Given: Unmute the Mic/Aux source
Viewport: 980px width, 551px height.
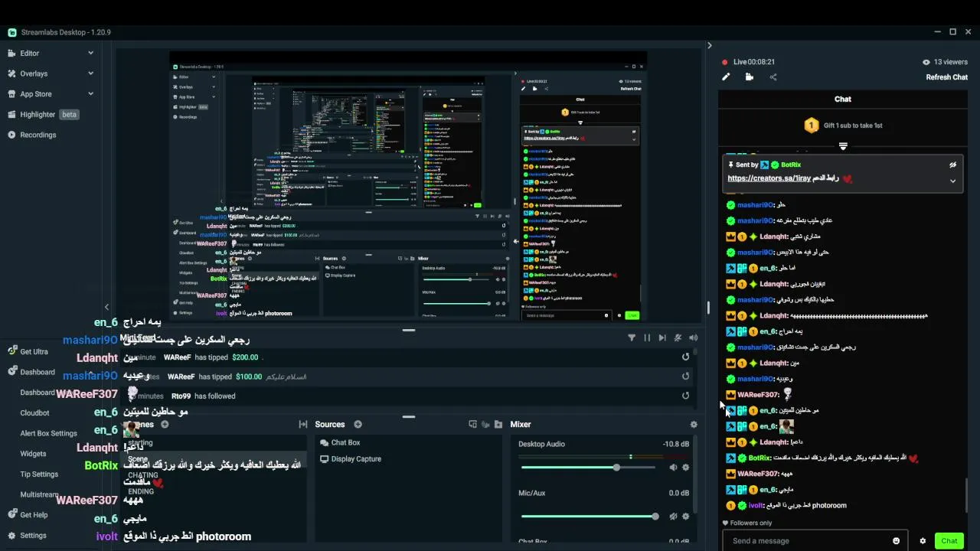Looking at the screenshot, I should tap(673, 517).
